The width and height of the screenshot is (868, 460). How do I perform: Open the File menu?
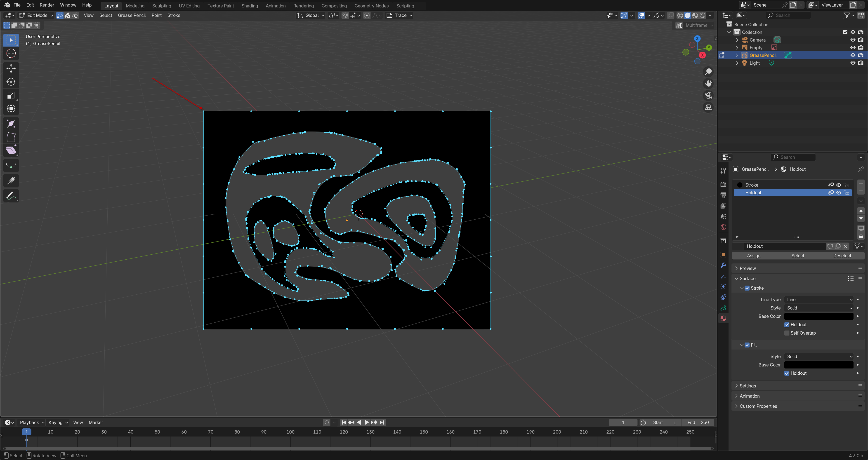click(x=17, y=5)
